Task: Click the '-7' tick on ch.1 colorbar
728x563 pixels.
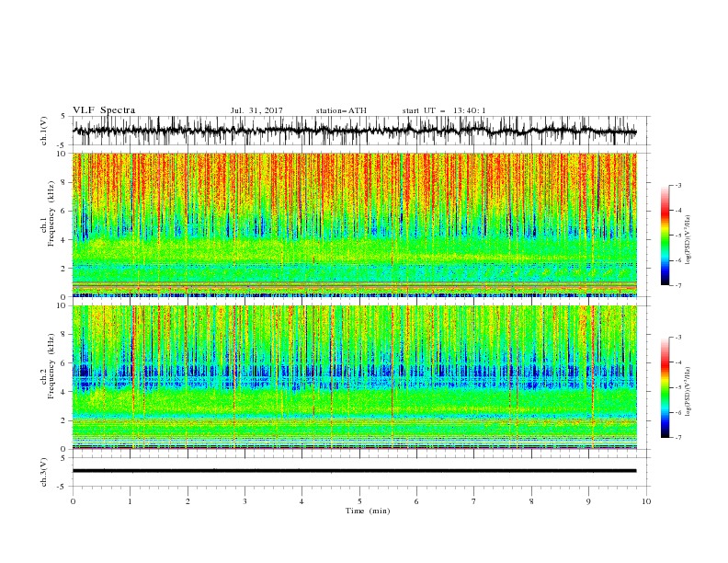Action: click(677, 285)
